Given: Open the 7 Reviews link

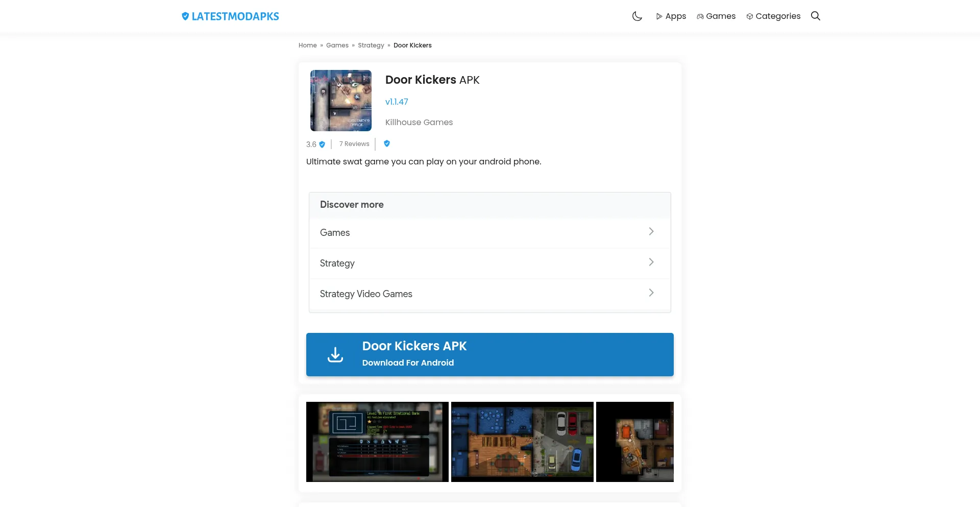Looking at the screenshot, I should tap(354, 144).
